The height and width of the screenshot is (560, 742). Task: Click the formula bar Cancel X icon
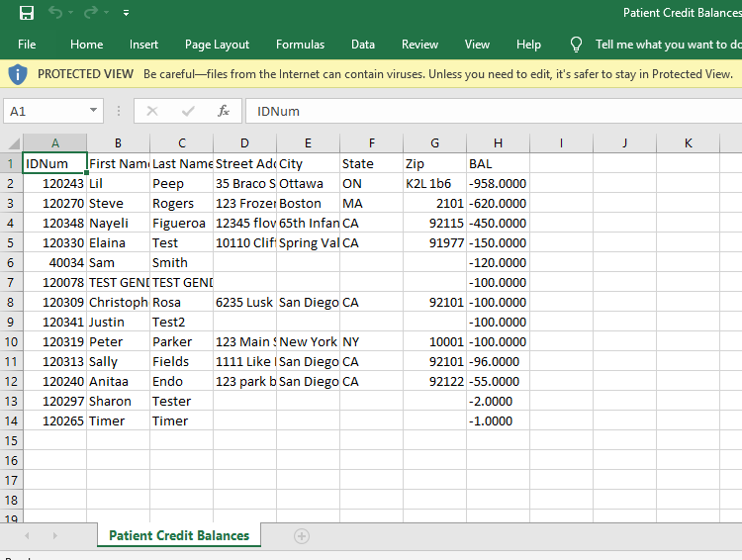tap(152, 111)
